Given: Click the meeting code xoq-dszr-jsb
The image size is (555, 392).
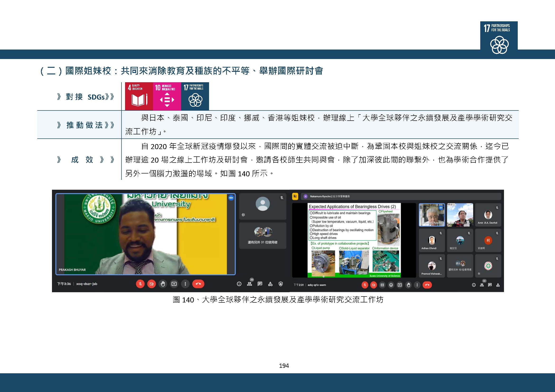Looking at the screenshot, I should tap(87, 284).
